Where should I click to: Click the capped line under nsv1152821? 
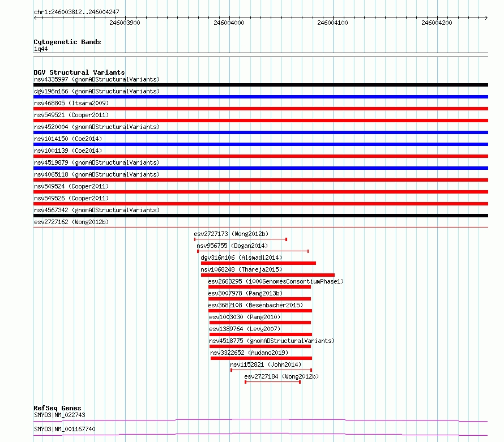click(271, 370)
